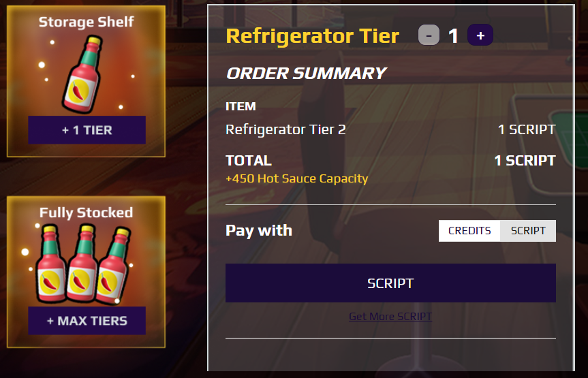Click the Refrigerator Tier heading
This screenshot has height=378, width=588.
point(313,36)
